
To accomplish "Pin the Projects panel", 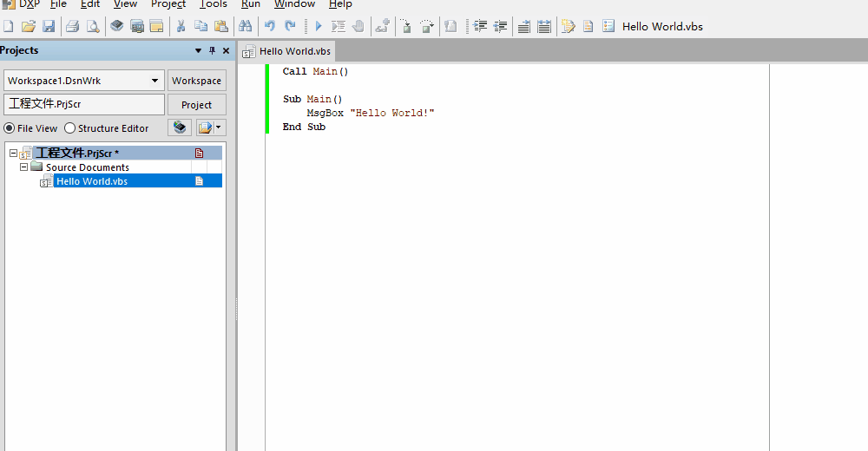I will tap(213, 51).
